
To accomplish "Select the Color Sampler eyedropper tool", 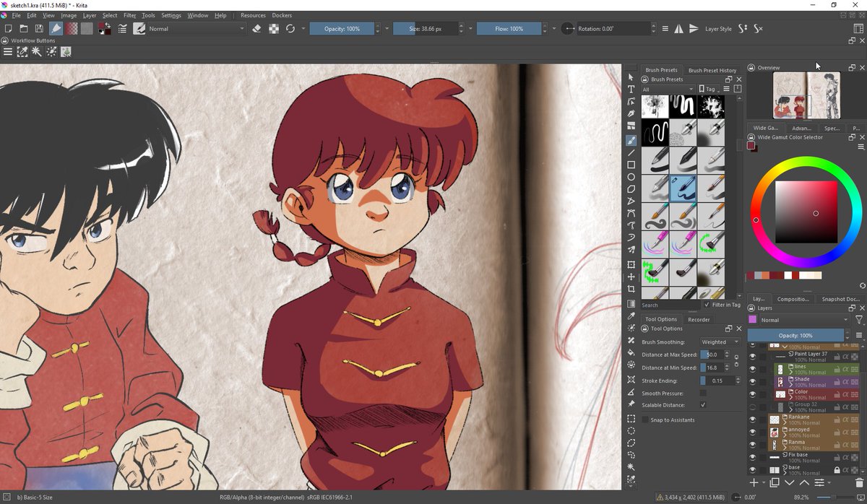I will click(x=631, y=316).
